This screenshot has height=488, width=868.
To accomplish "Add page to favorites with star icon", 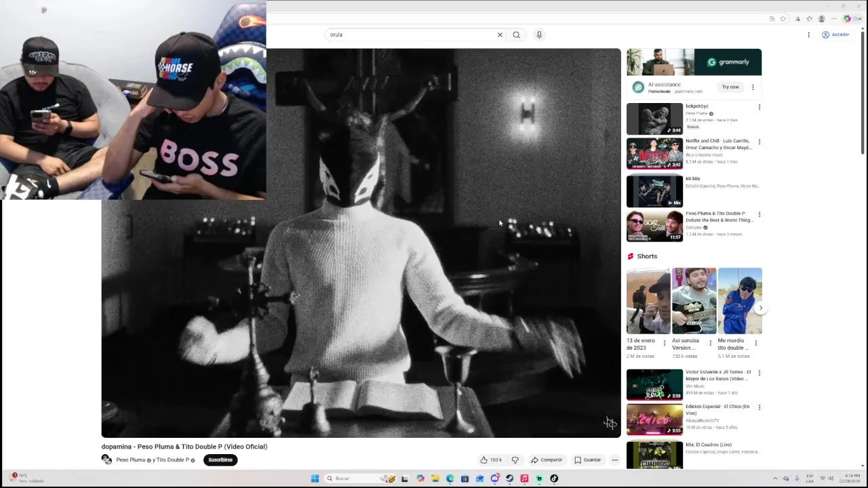I will click(783, 19).
